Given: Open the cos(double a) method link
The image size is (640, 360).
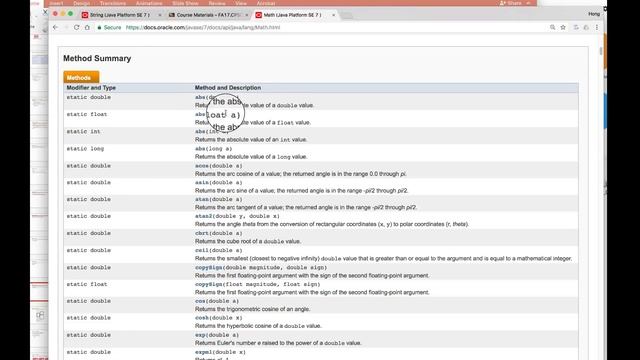Looking at the screenshot, I should (200, 301).
